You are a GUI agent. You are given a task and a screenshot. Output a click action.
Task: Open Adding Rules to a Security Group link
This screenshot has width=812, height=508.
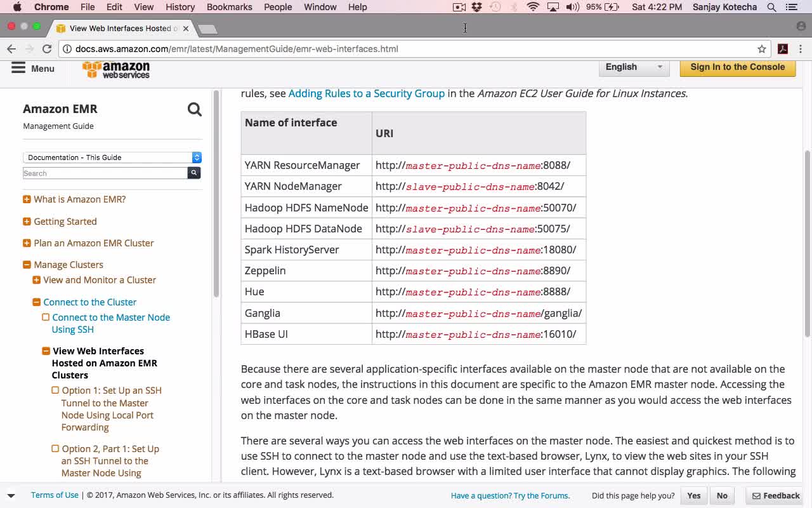click(x=367, y=93)
